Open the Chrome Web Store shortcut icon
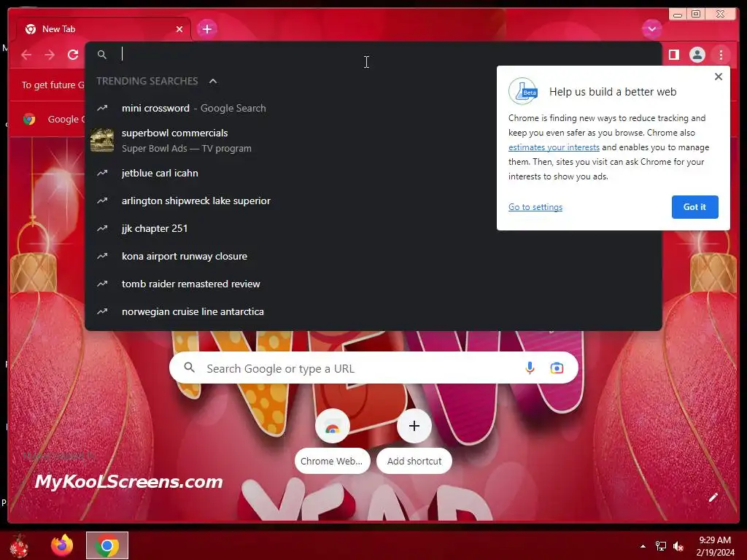 (333, 426)
